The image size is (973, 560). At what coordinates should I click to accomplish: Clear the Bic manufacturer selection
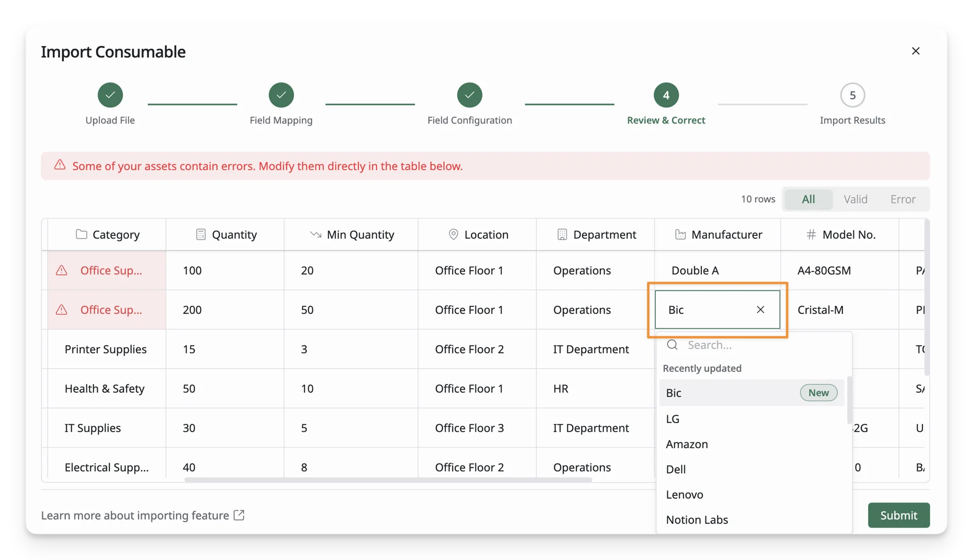point(760,309)
